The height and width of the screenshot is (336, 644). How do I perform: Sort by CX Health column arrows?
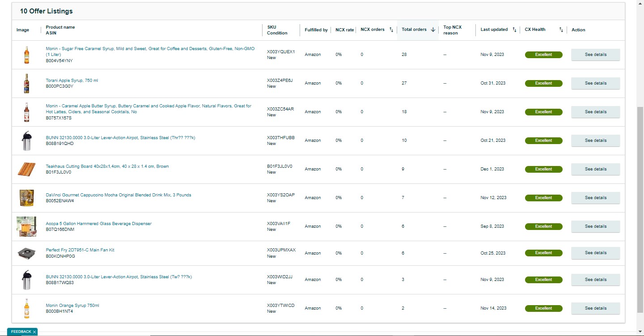click(561, 30)
